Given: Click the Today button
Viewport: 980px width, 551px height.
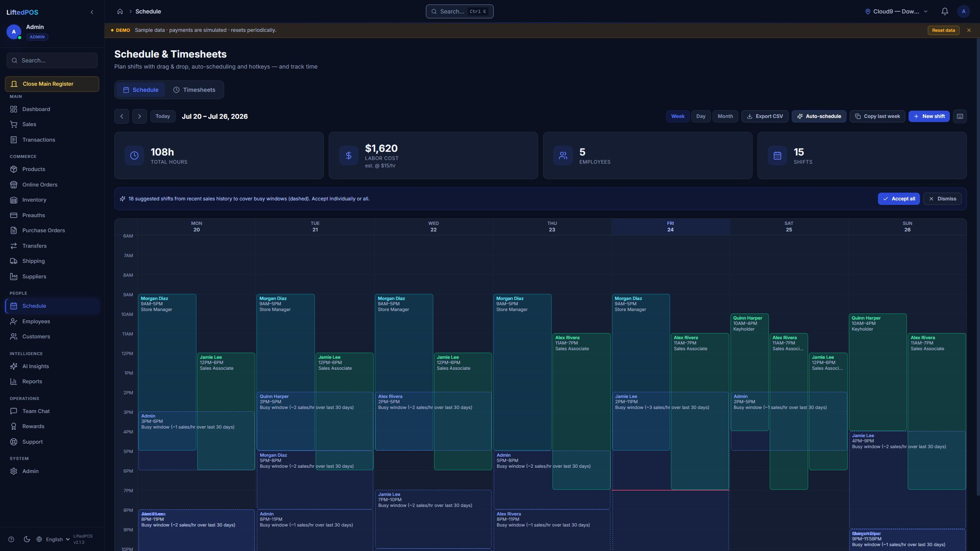Looking at the screenshot, I should click(x=163, y=116).
